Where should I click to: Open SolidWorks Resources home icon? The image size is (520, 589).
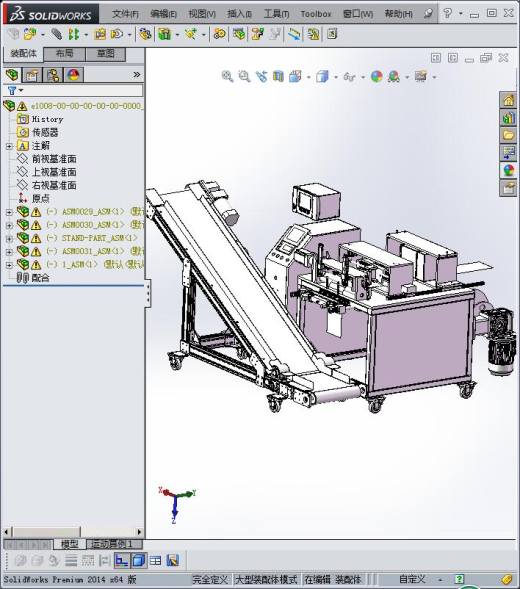508,100
